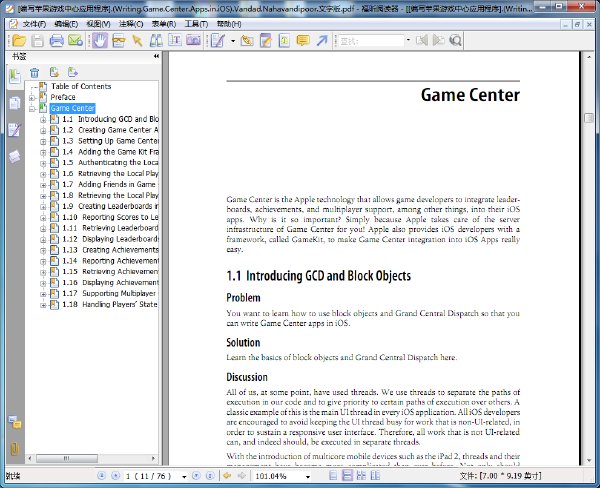Open the bookmarks sidebar panel icon
Image resolution: width=600 pixels, height=488 pixels.
(15, 77)
